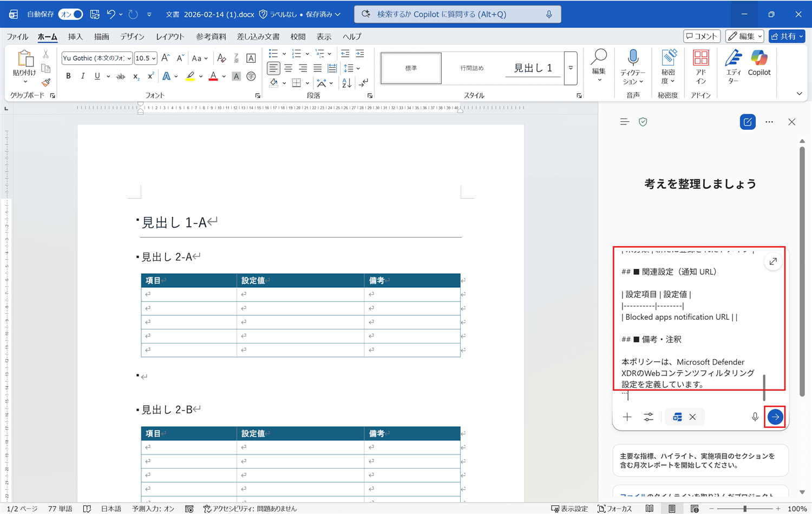Open Copilot pane more options ellipsis

[769, 122]
